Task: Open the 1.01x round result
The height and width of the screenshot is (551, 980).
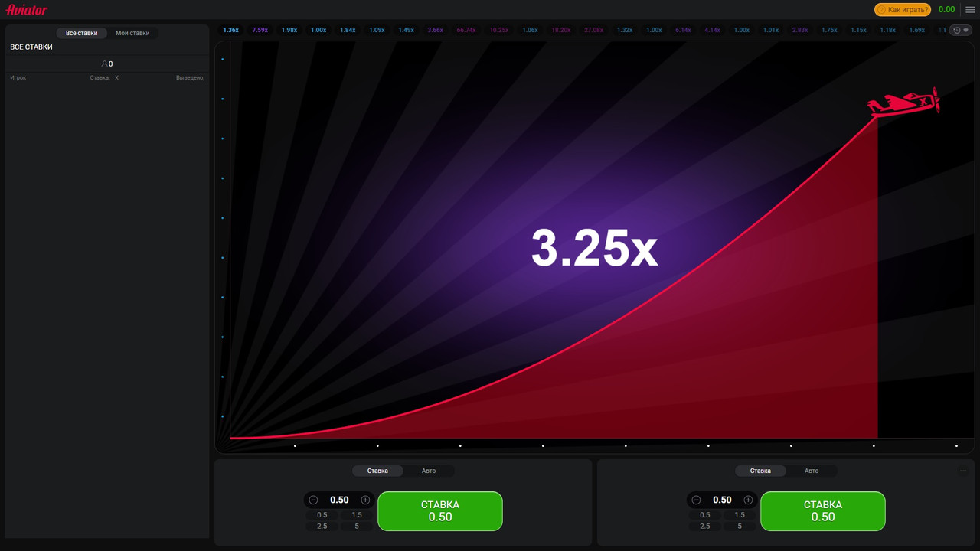Action: pos(771,30)
